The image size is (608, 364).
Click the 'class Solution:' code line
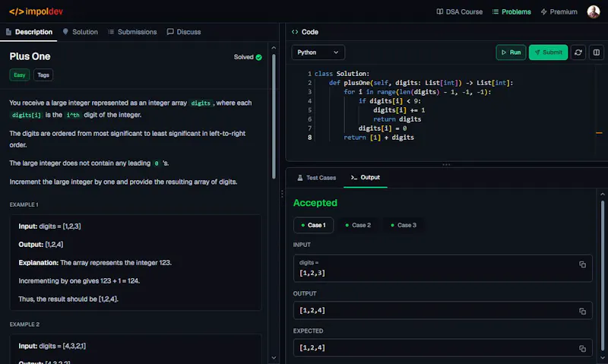pos(341,74)
